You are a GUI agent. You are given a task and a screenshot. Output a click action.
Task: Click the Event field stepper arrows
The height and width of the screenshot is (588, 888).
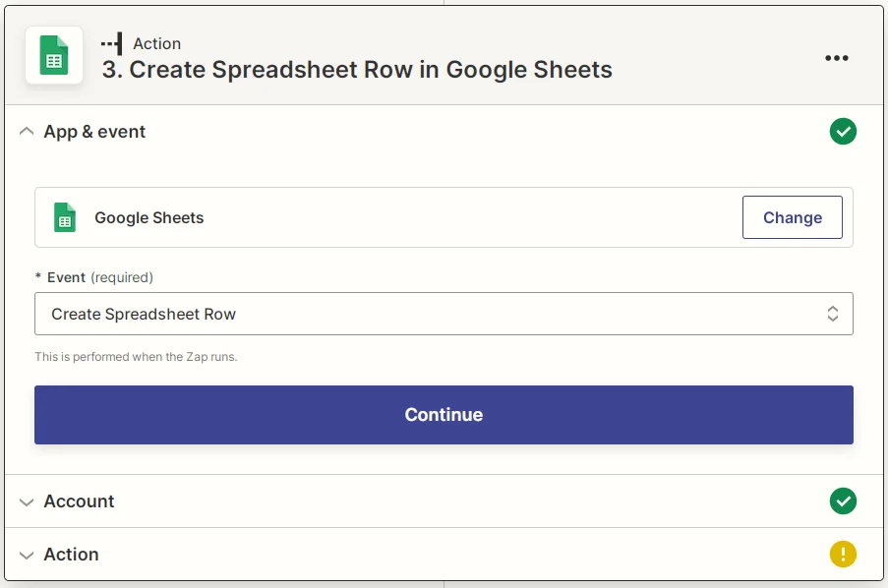click(x=832, y=313)
